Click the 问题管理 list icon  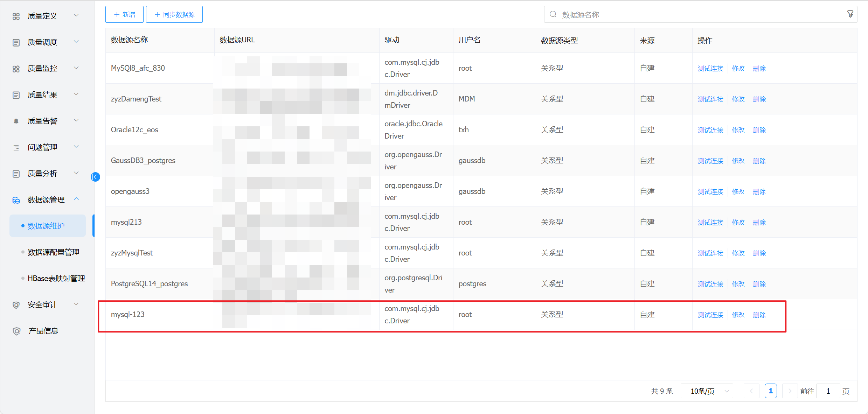tap(16, 147)
